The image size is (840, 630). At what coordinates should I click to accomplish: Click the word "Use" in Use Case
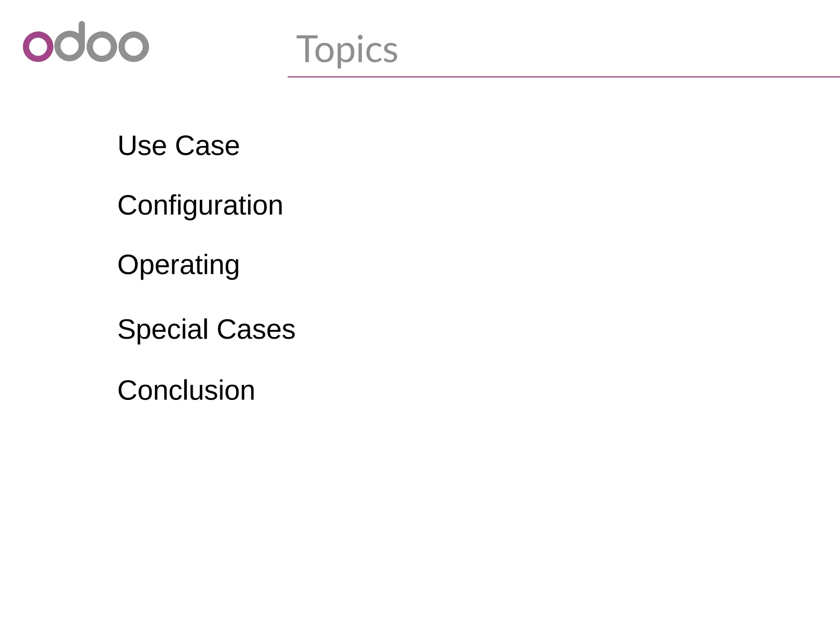pos(142,145)
